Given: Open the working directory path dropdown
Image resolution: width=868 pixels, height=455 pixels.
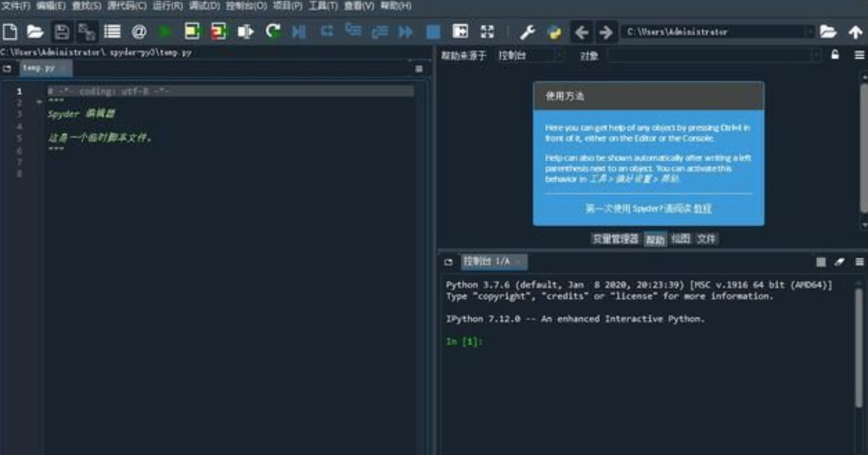Looking at the screenshot, I should pos(809,32).
